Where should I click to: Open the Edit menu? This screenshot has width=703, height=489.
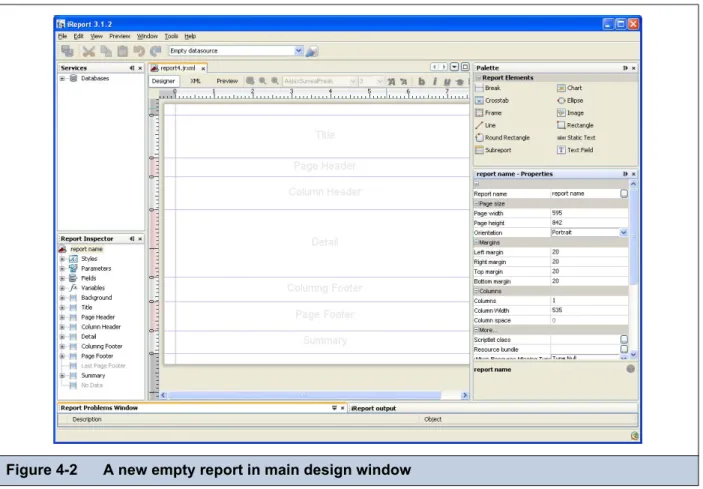pyautogui.click(x=78, y=36)
